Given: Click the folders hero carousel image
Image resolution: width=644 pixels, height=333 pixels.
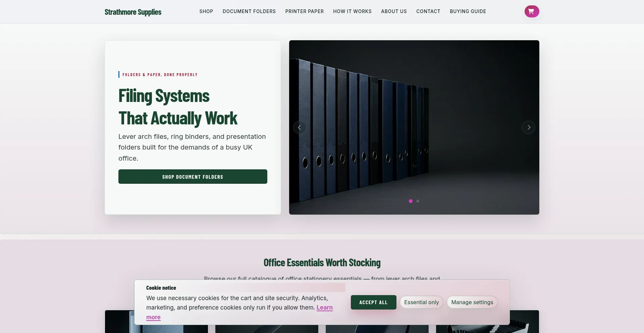Looking at the screenshot, I should (414, 127).
